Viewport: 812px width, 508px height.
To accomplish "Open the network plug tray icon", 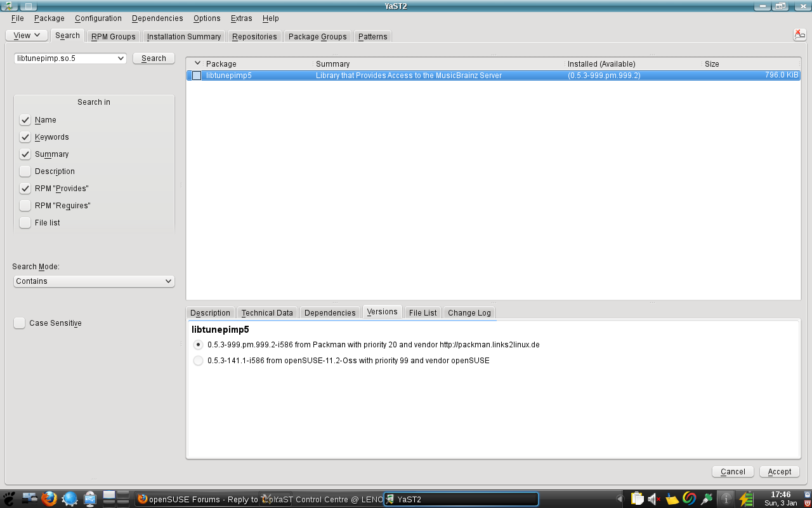I will (x=706, y=499).
